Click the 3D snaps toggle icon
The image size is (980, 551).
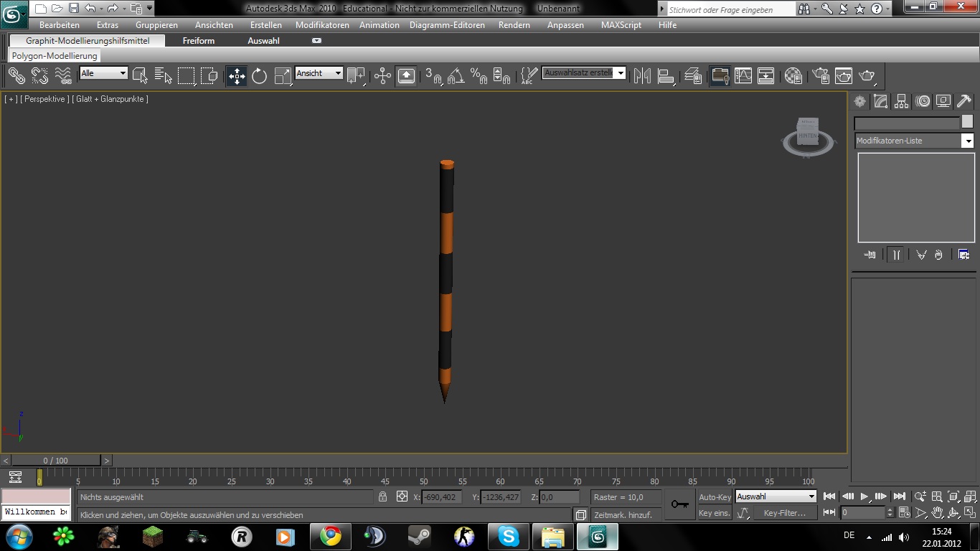[433, 75]
